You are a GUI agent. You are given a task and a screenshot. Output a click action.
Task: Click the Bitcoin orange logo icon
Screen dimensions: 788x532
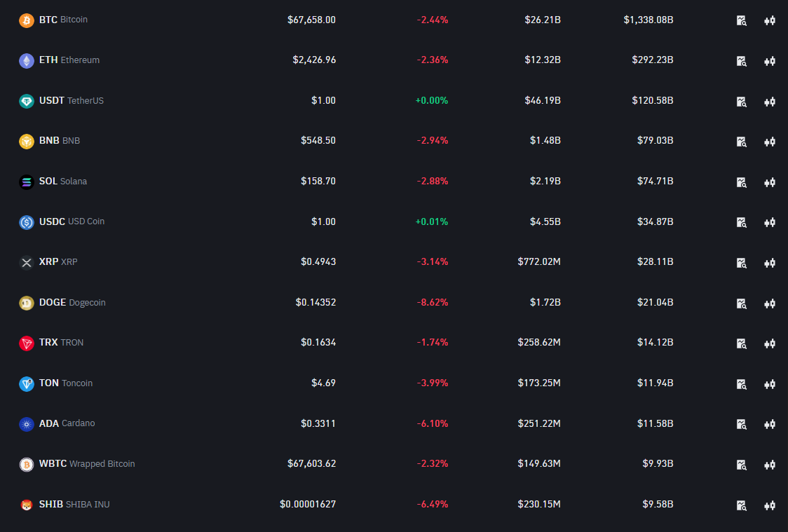coord(27,20)
